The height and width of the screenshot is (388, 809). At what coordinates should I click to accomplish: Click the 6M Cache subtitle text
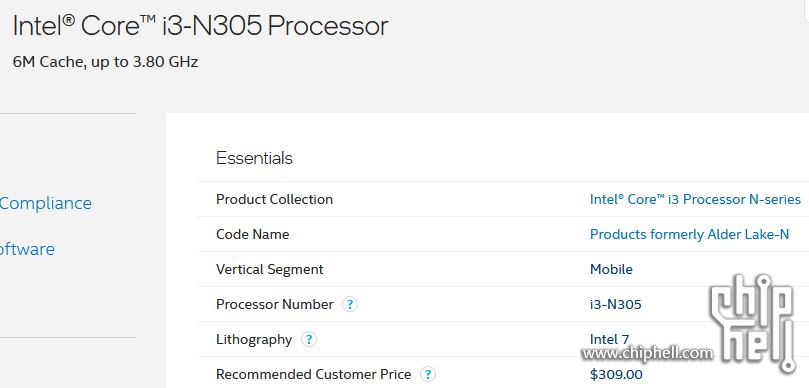[105, 62]
